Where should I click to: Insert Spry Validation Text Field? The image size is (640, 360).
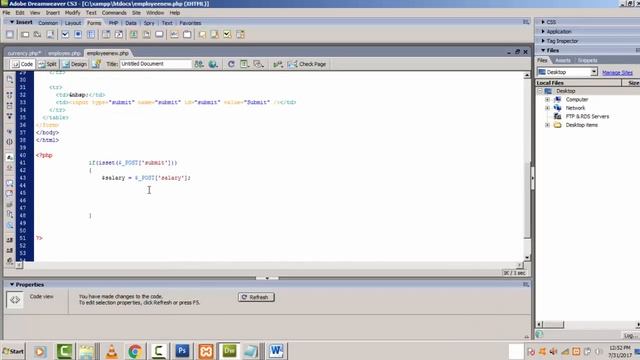click(202, 35)
